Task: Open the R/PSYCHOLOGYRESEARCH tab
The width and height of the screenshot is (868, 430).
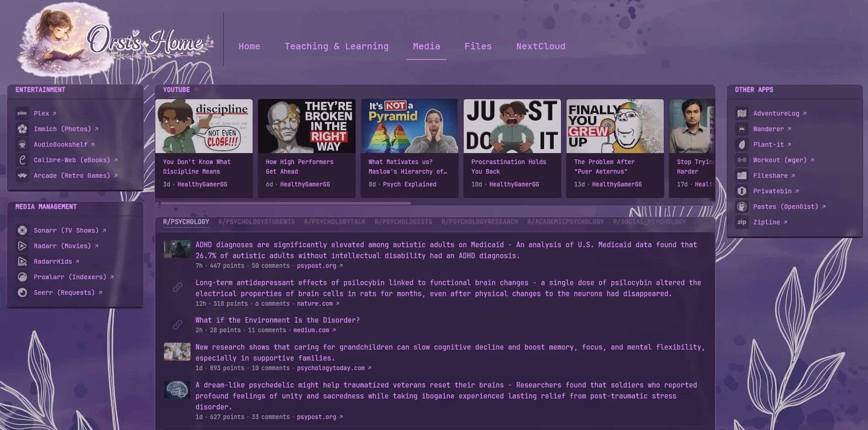Action: click(x=480, y=222)
